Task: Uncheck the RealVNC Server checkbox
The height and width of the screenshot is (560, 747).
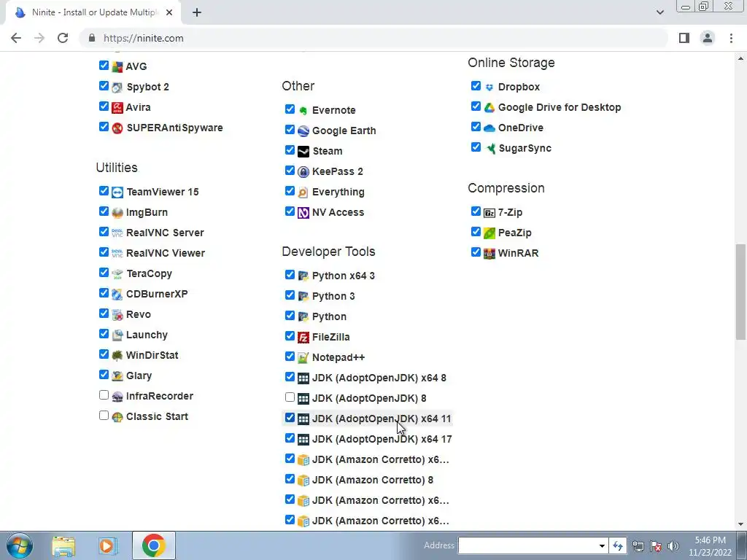Action: click(x=104, y=232)
